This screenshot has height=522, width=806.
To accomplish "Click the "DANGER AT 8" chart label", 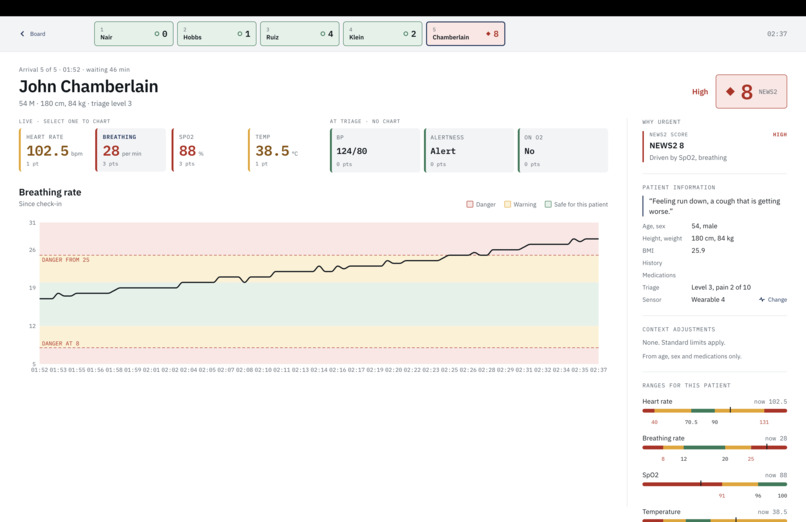I will point(60,343).
